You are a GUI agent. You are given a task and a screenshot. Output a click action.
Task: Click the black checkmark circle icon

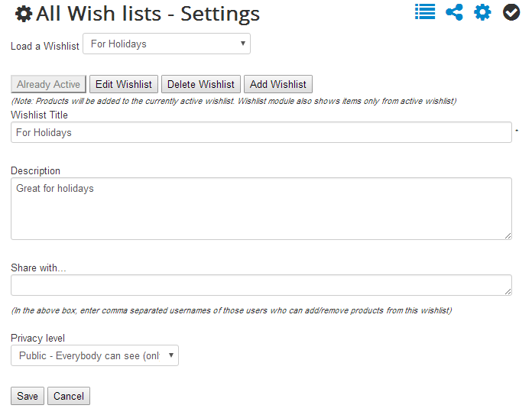[x=511, y=12]
